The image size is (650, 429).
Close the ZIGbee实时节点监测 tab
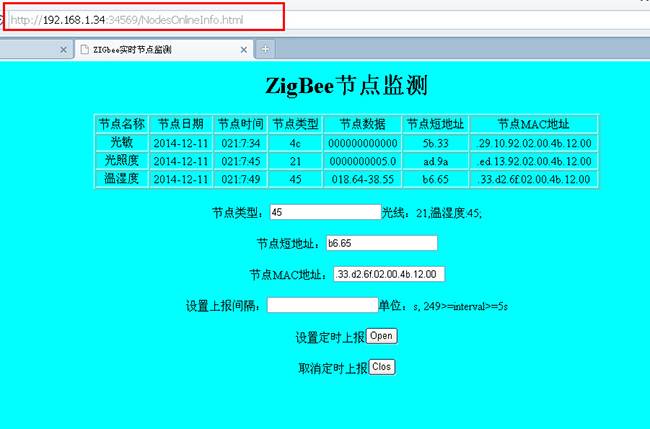pyautogui.click(x=243, y=49)
